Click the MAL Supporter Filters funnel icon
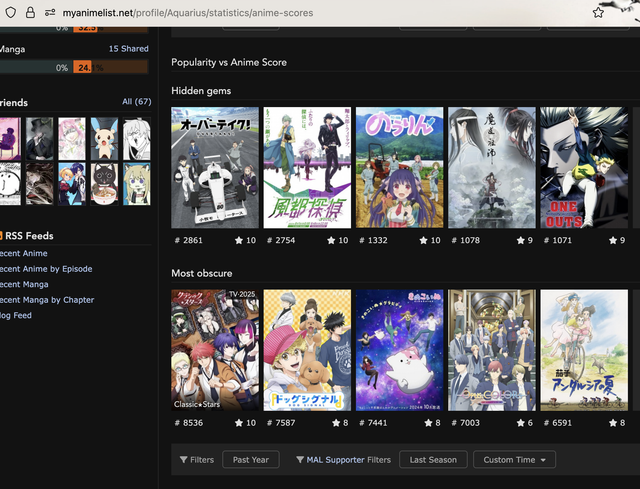Viewport: 640px width, 489px height. click(300, 460)
